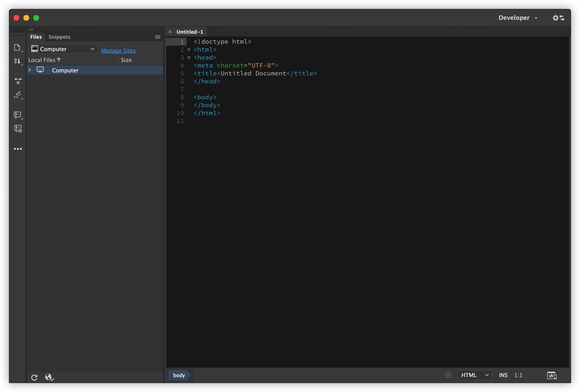The width and height of the screenshot is (580, 392).
Task: Open the Computer site dropdown
Action: click(63, 49)
